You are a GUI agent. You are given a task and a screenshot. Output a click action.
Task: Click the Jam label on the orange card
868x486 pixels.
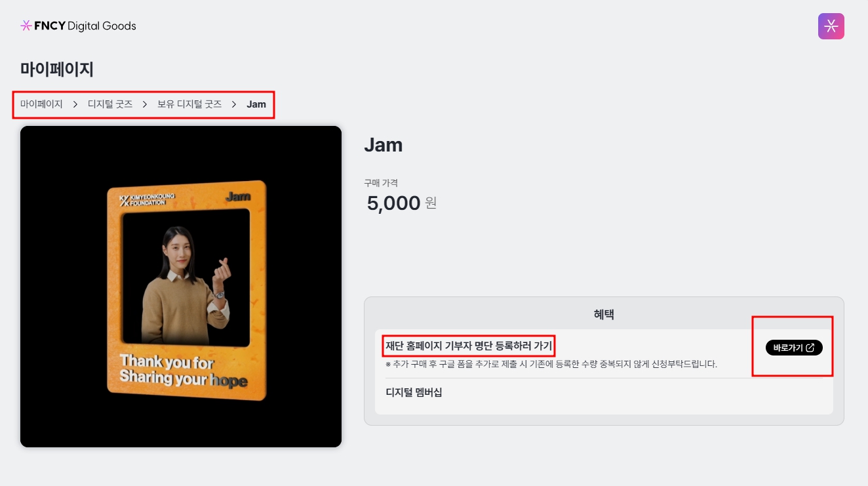[239, 196]
